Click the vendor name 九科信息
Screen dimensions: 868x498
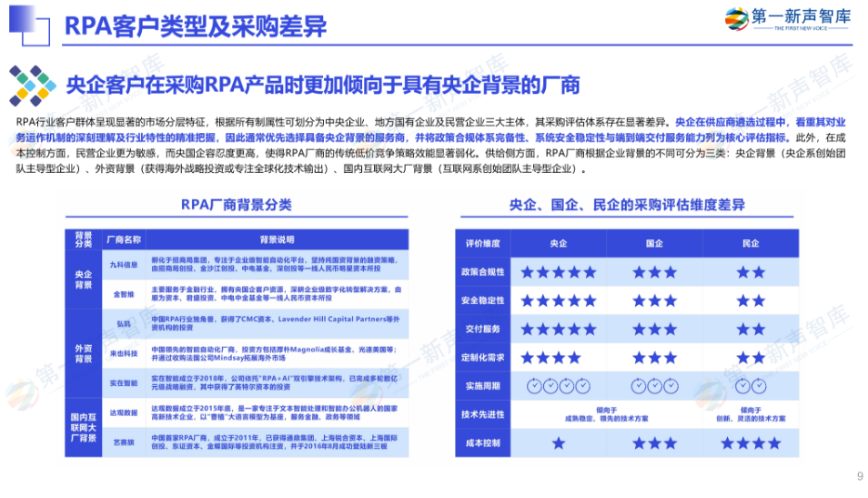[x=124, y=265]
